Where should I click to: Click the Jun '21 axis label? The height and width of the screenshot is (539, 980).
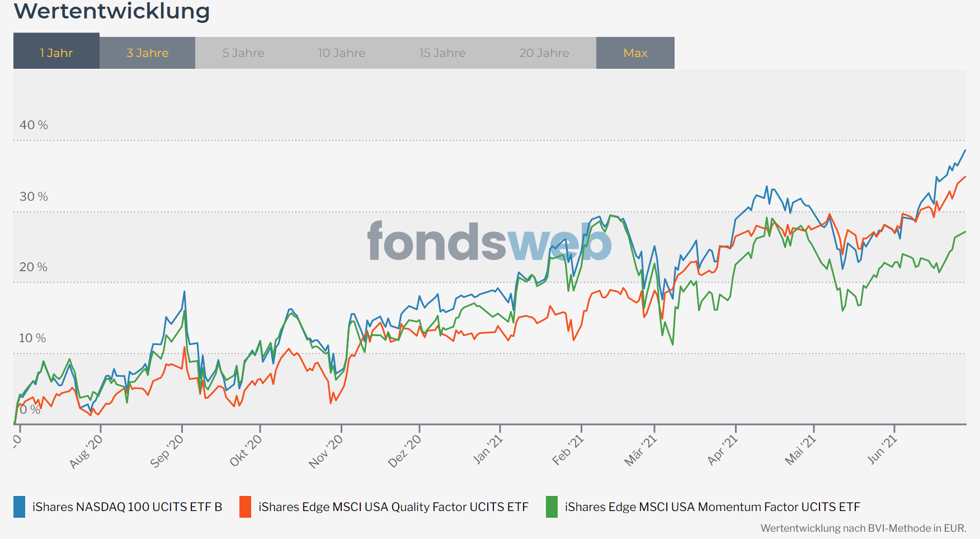click(x=882, y=450)
